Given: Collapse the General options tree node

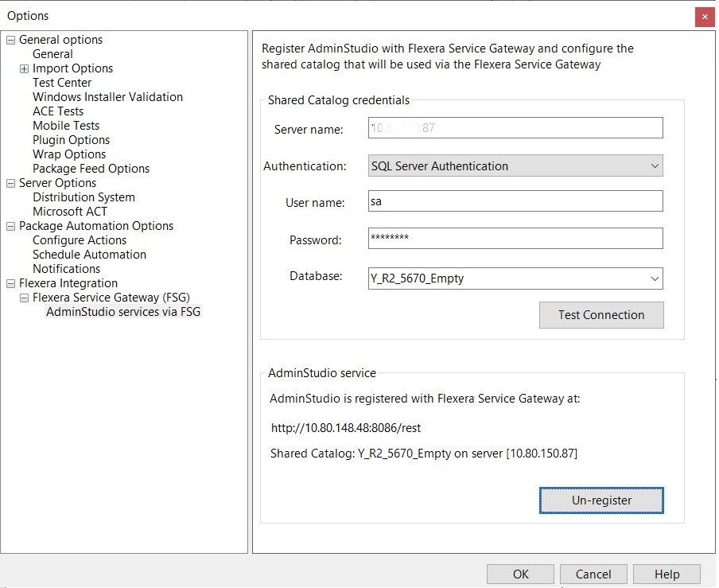Looking at the screenshot, I should (x=11, y=40).
